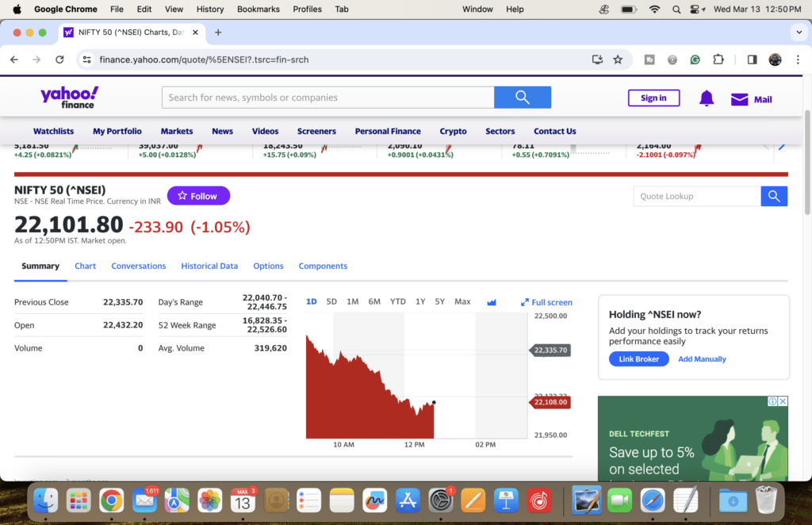The image size is (812, 525).
Task: Click the 22,108.00 current price marker
Action: (550, 402)
